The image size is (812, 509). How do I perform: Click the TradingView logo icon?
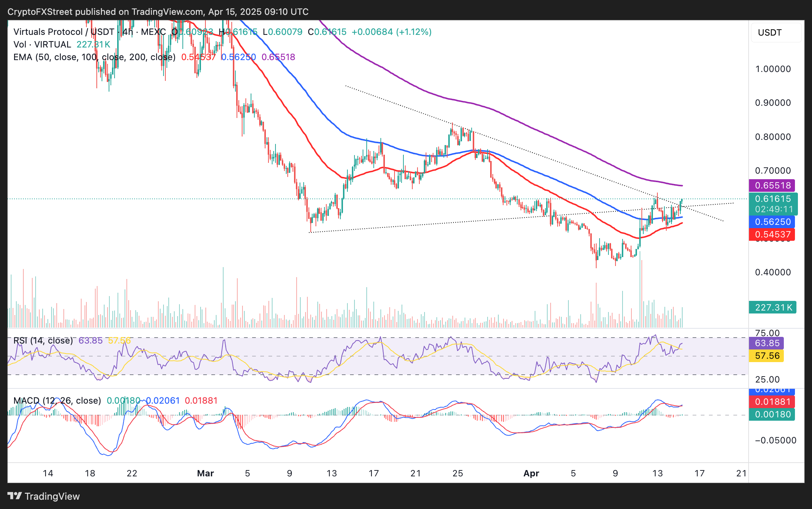pyautogui.click(x=15, y=496)
